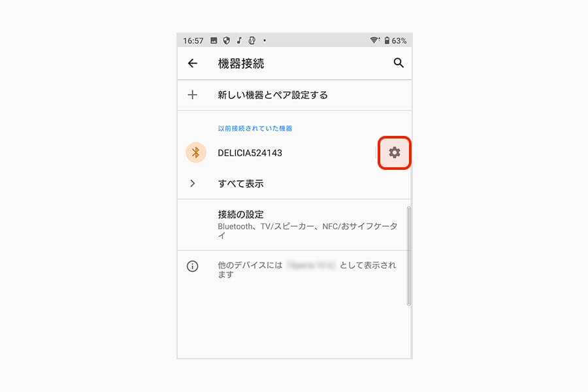Tap the picture notification status icon
The image size is (588, 392).
(x=214, y=40)
